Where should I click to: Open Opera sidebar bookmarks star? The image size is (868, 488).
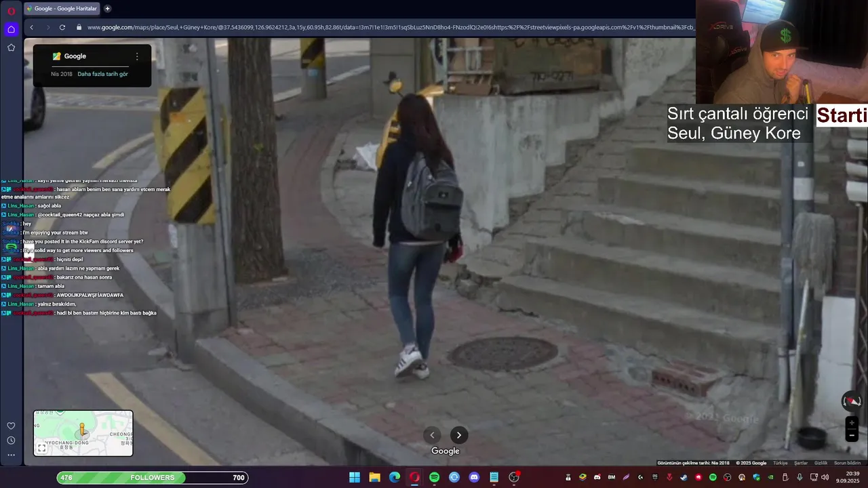[x=11, y=47]
